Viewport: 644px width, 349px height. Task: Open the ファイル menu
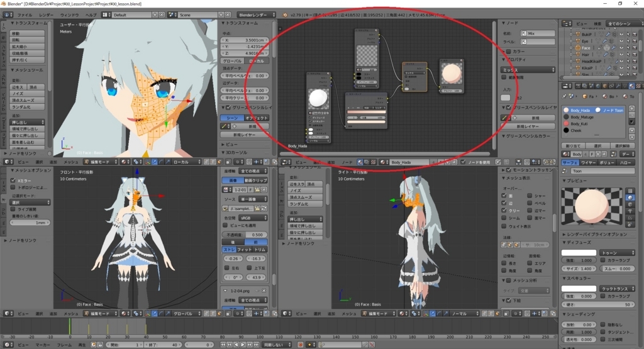(x=25, y=15)
